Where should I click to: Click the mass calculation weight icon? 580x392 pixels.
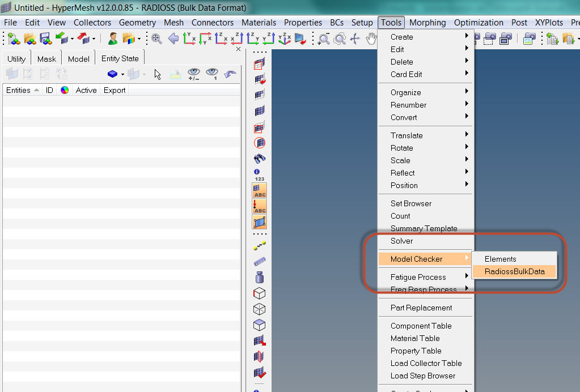pyautogui.click(x=260, y=277)
